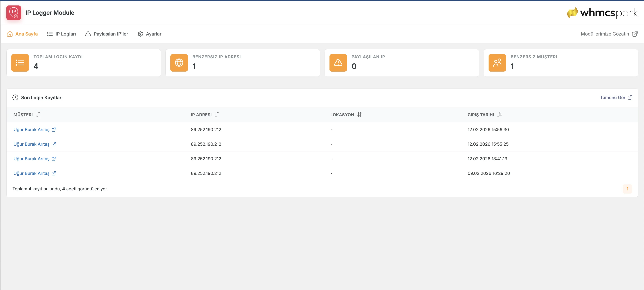The width and height of the screenshot is (644, 290).
Task: Open Uğur Burak Arıtaş from the 15:55:25 row
Action: [x=32, y=144]
